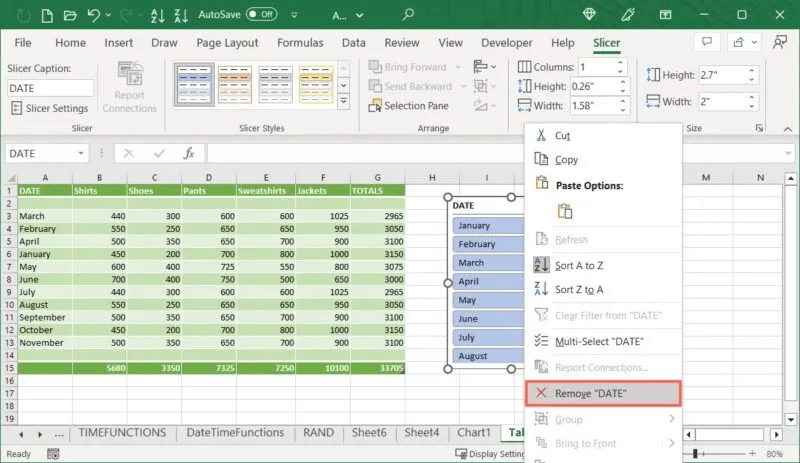Open the Name Box dropdown
This screenshot has width=800, height=463.
pyautogui.click(x=81, y=153)
